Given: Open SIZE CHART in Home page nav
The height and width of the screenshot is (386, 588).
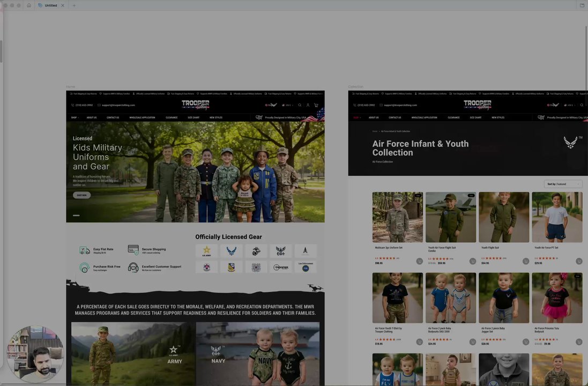Looking at the screenshot, I should (193, 117).
